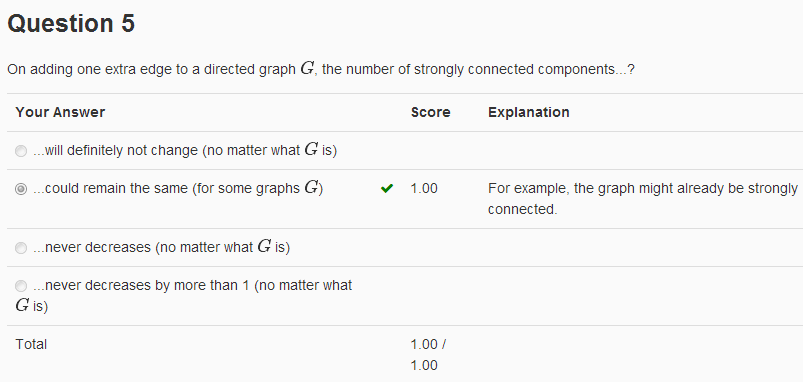
Task: Click the "...never decreases (no matter what" answer label
Action: (161, 247)
